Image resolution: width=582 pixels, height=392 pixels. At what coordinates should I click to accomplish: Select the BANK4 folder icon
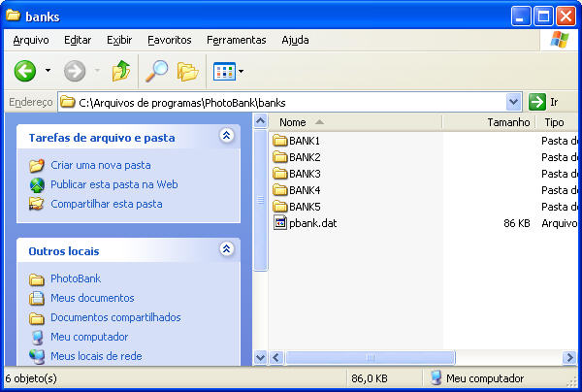point(280,190)
